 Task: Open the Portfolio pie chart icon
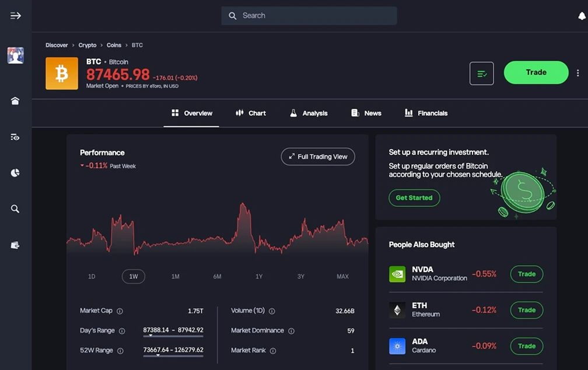click(x=15, y=172)
